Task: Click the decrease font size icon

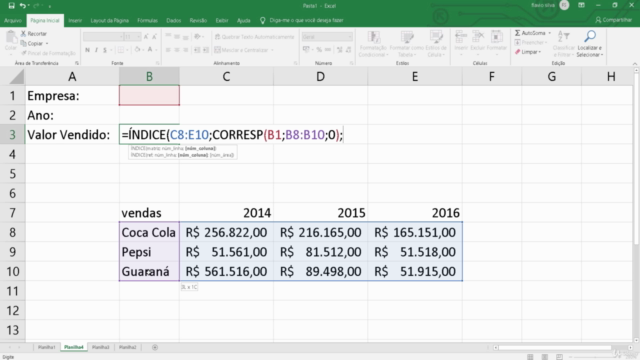Action: [x=154, y=37]
